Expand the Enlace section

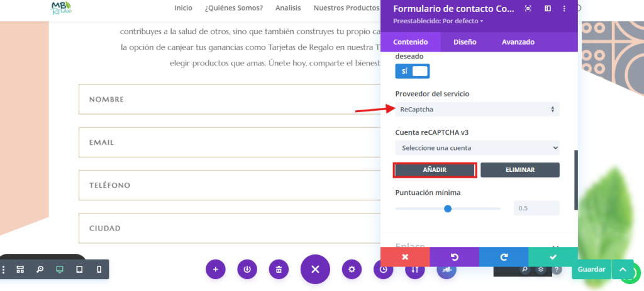477,246
